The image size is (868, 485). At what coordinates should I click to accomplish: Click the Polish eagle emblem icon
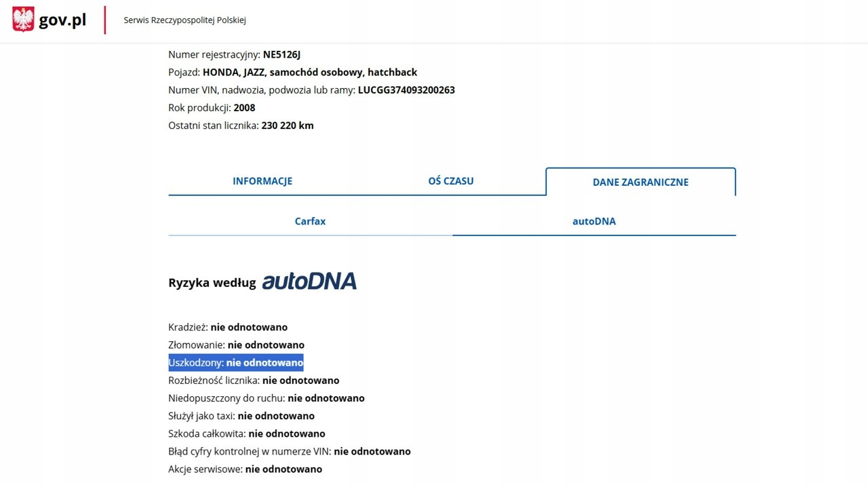click(23, 20)
